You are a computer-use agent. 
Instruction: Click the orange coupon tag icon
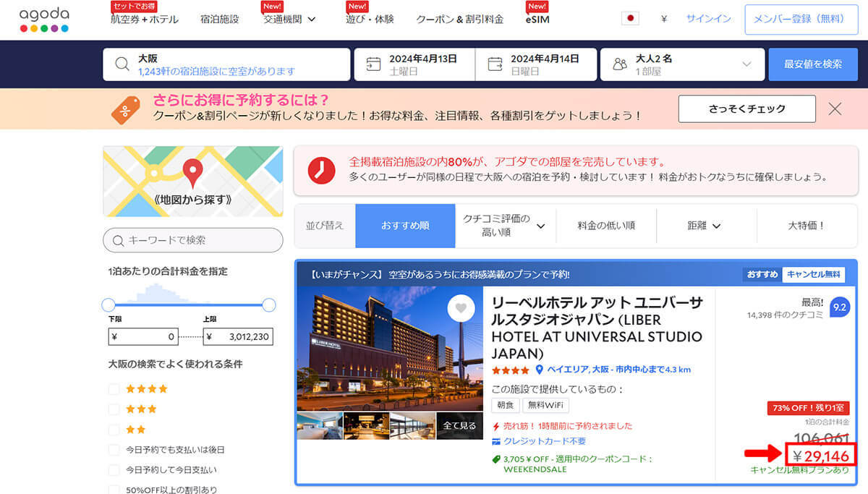tap(126, 109)
